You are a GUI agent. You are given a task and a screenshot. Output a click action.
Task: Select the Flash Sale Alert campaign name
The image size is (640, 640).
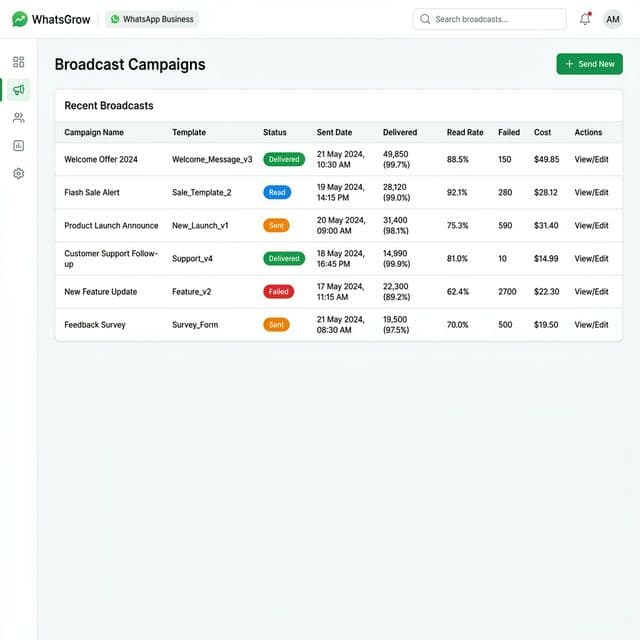click(92, 193)
